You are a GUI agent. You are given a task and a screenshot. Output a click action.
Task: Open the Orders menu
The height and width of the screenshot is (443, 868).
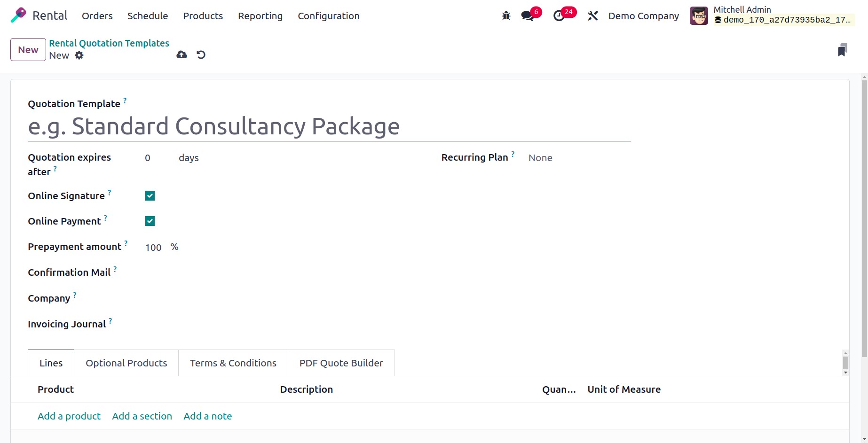pos(97,16)
